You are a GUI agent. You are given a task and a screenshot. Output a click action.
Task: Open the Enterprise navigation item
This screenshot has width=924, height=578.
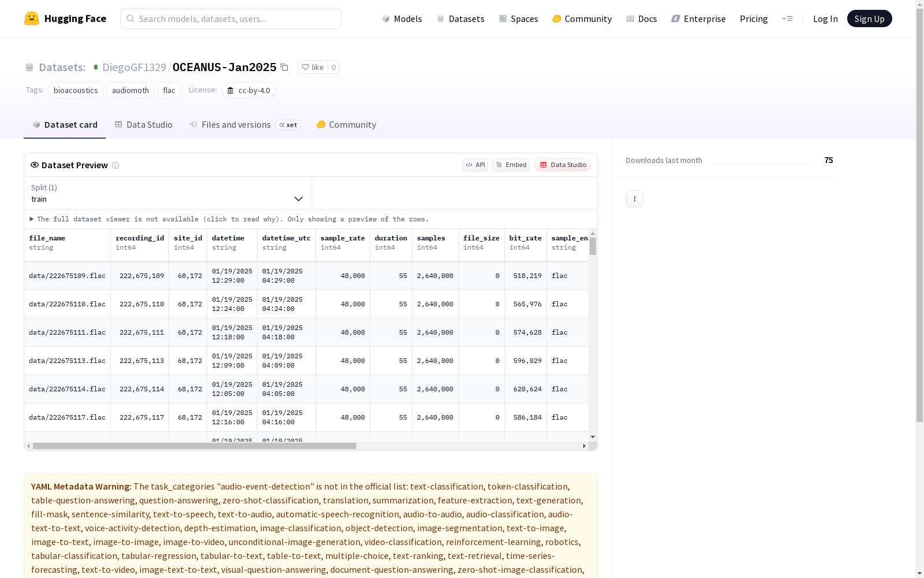[x=699, y=18]
